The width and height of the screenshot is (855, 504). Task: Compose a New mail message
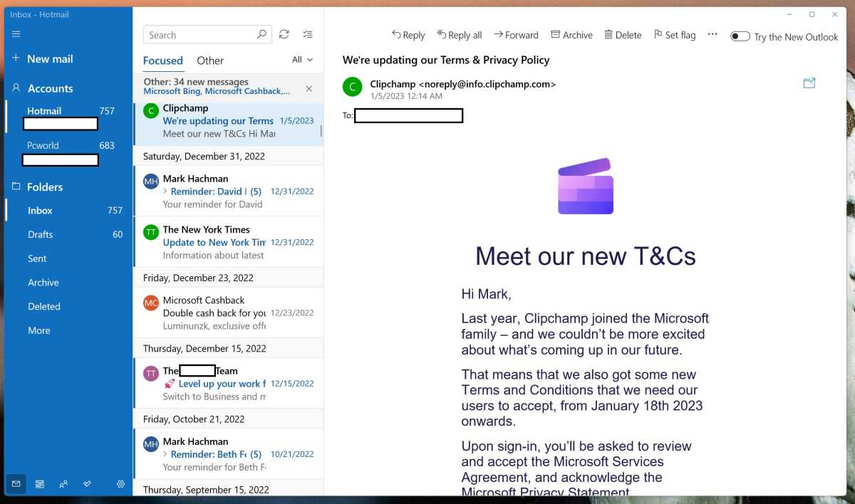(43, 59)
